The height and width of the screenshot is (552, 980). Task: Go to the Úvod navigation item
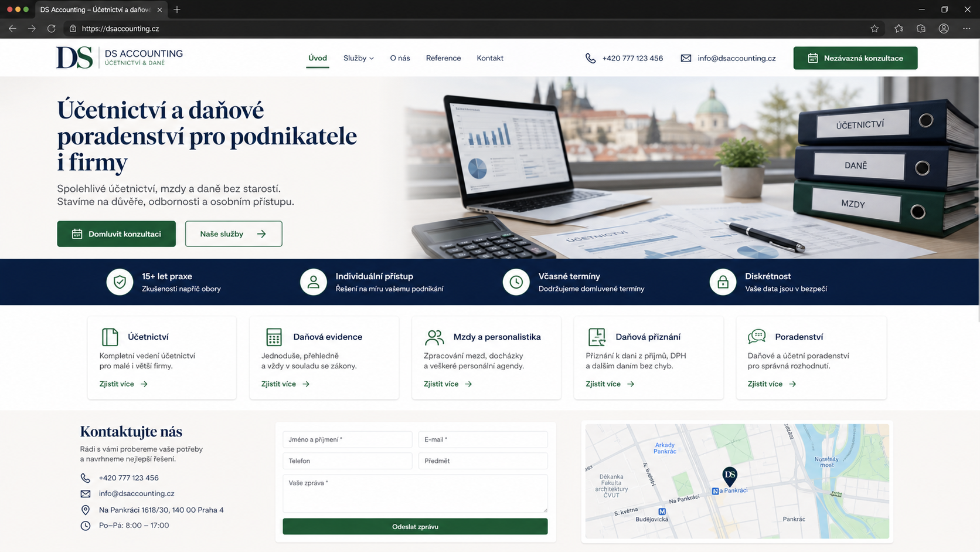(318, 58)
